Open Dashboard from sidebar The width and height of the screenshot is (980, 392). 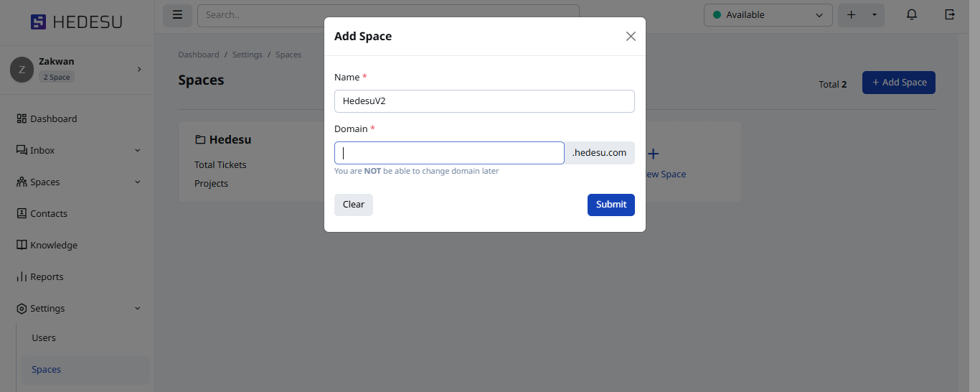coord(53,119)
